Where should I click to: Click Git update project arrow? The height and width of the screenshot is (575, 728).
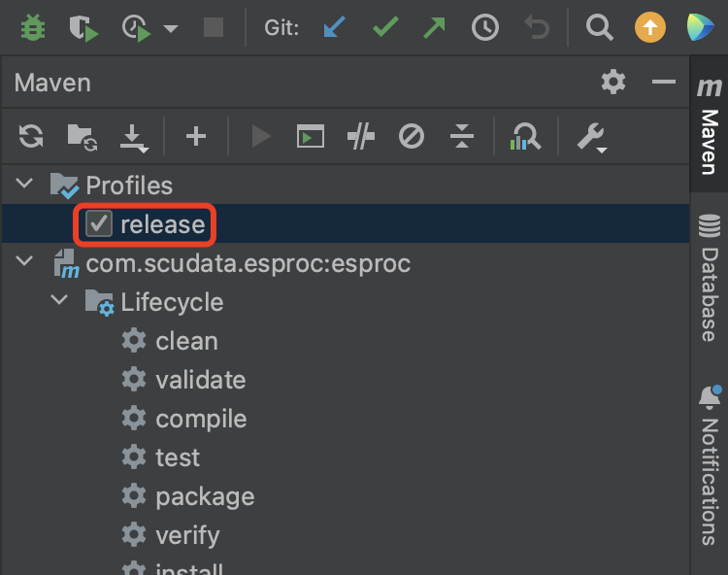click(x=334, y=27)
